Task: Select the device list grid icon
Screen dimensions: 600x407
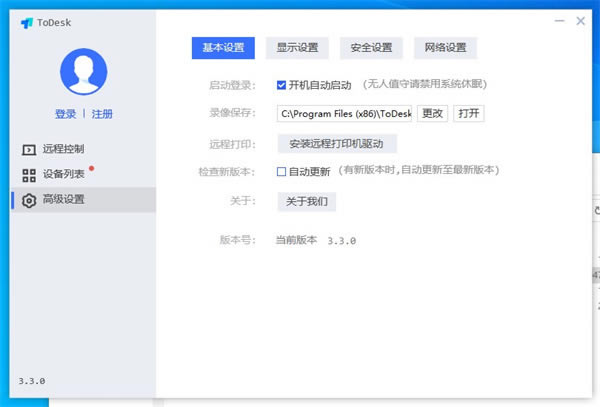Action: tap(29, 175)
